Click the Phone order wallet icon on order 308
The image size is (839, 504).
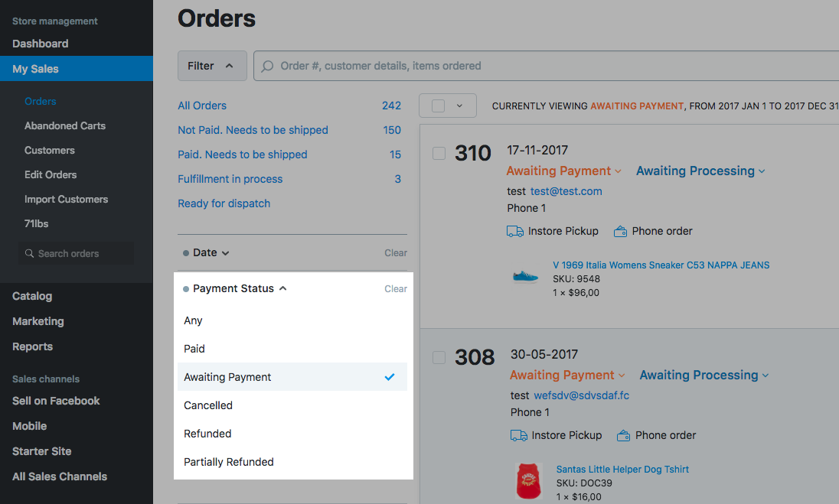pos(624,435)
